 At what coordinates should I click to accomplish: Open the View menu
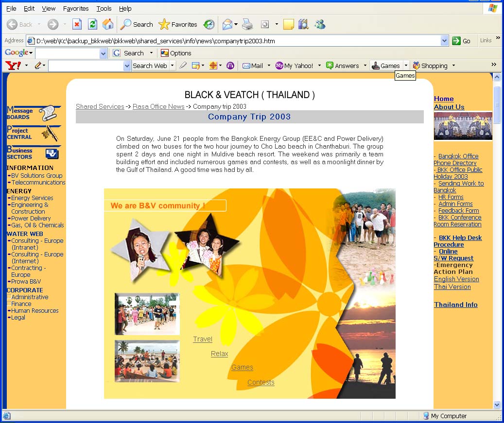pyautogui.click(x=49, y=9)
